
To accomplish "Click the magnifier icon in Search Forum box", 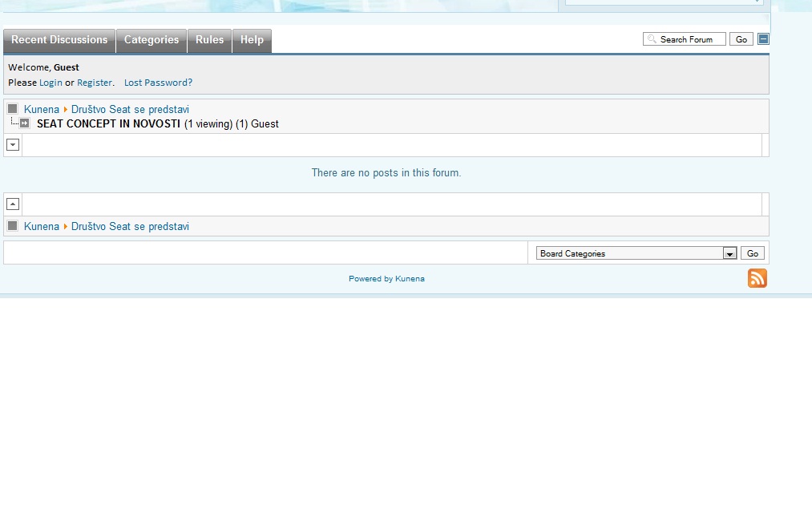I will (652, 39).
